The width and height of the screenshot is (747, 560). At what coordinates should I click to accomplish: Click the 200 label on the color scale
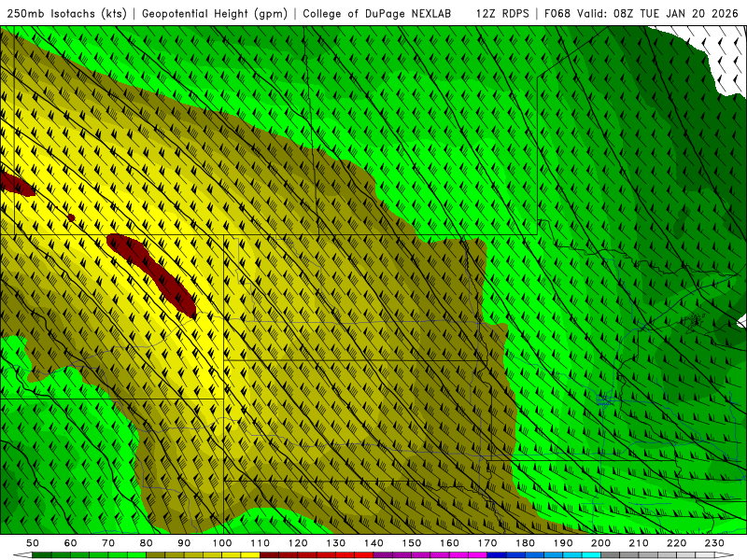coord(600,543)
